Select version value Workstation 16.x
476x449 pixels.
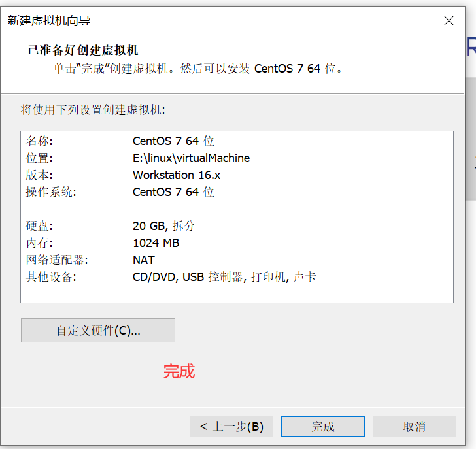pyautogui.click(x=177, y=175)
